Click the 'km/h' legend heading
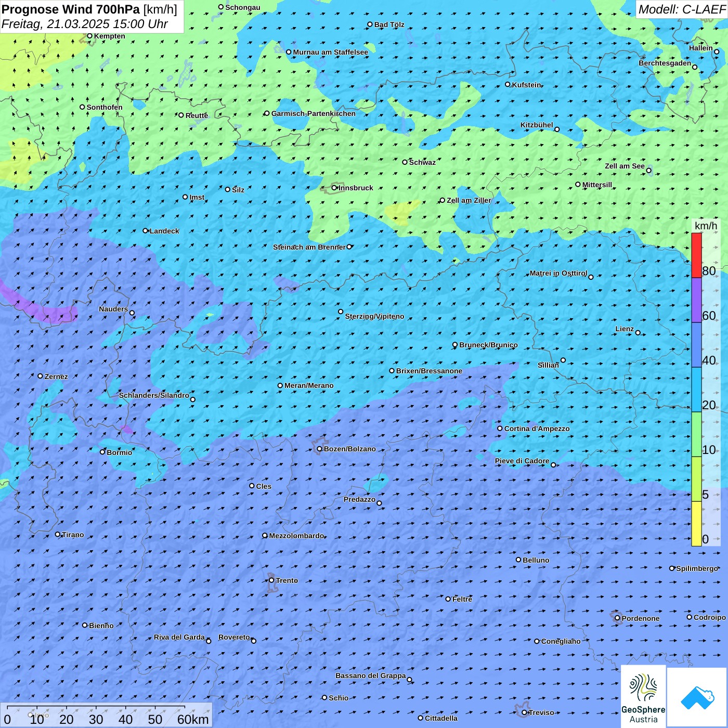This screenshot has height=728, width=728. [706, 226]
